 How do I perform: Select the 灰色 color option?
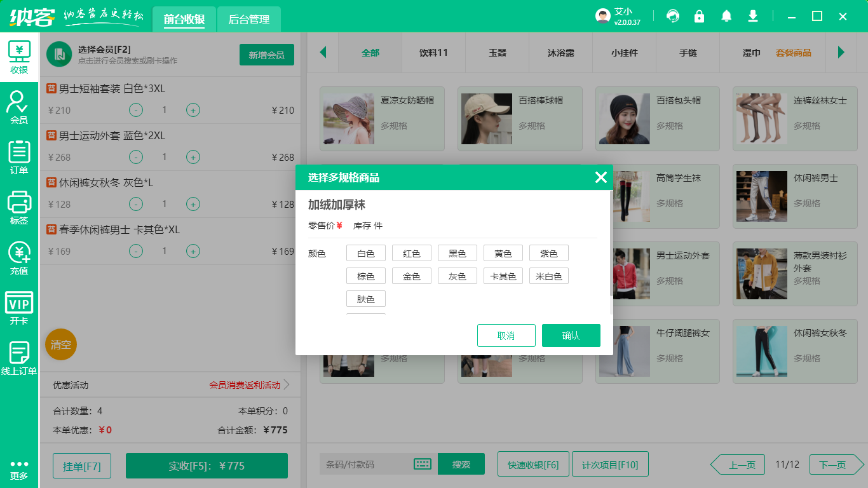pos(458,276)
